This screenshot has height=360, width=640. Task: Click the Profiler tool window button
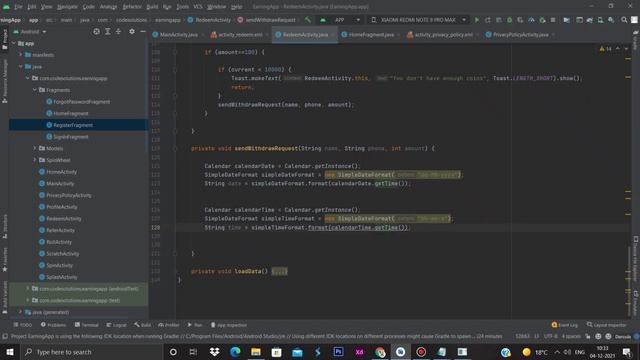click(x=169, y=325)
